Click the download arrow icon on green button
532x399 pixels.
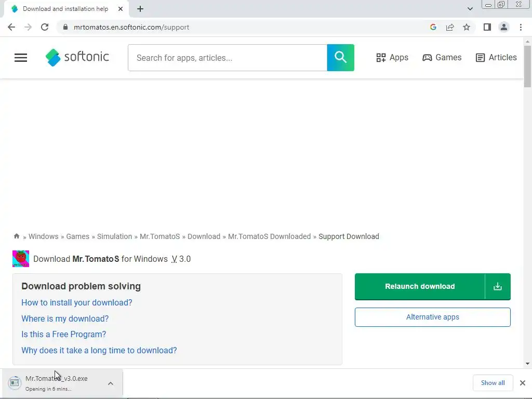pos(498,286)
